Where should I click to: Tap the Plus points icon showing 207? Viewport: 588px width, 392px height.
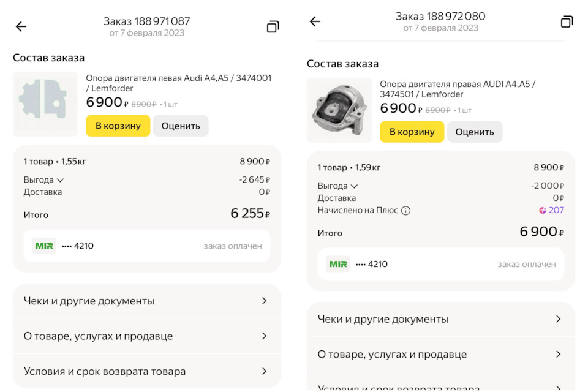[x=543, y=210]
